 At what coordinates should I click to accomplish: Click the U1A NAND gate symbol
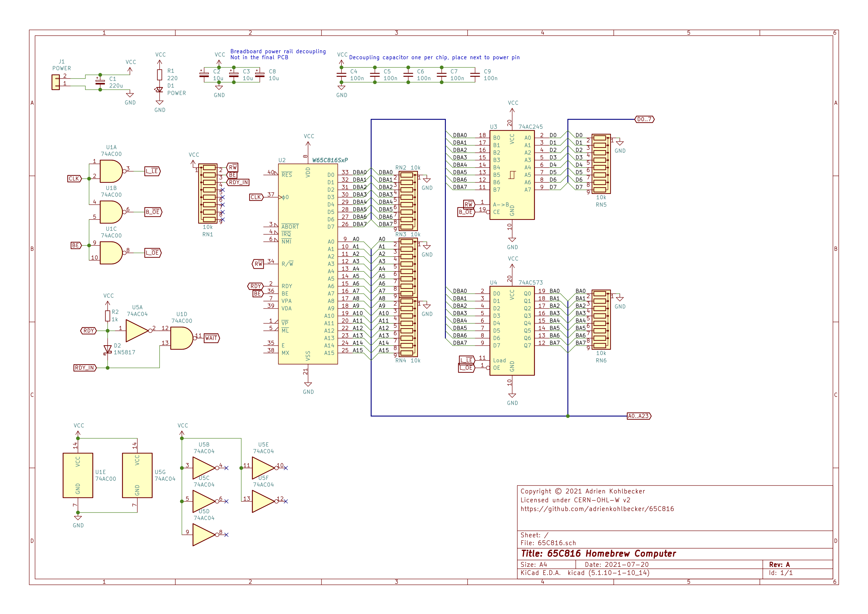(110, 171)
